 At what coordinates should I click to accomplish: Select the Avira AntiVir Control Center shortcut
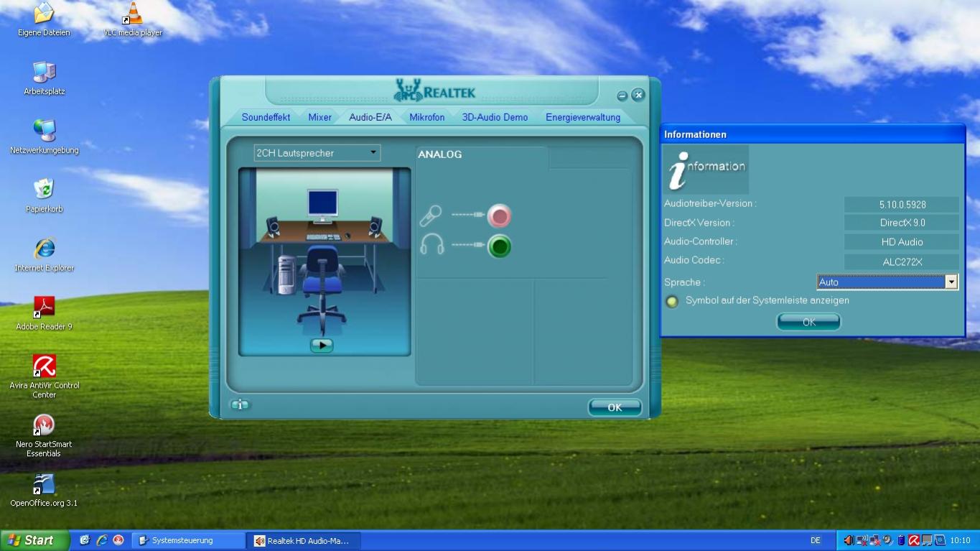point(45,377)
